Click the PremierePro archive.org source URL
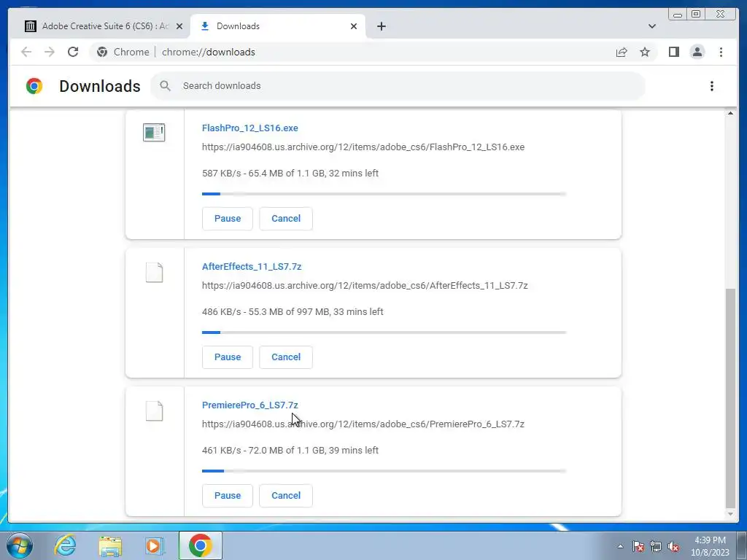This screenshot has height=560, width=747. 363,424
